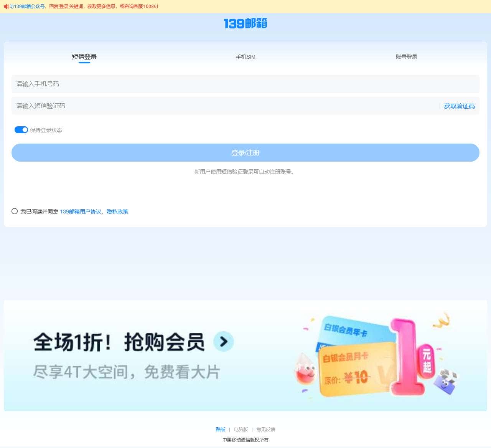Switch to 短信登录 tab

pos(84,57)
